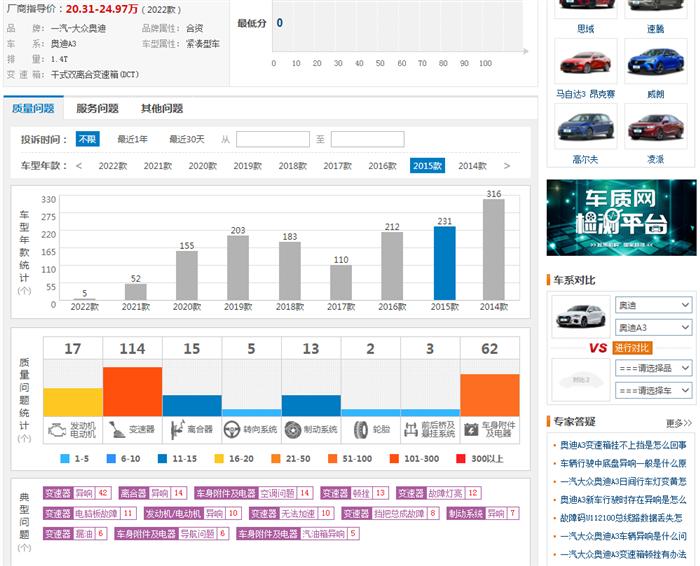Open the 奥迪A3 series dropdown
This screenshot has height=566, width=700.
point(654,328)
